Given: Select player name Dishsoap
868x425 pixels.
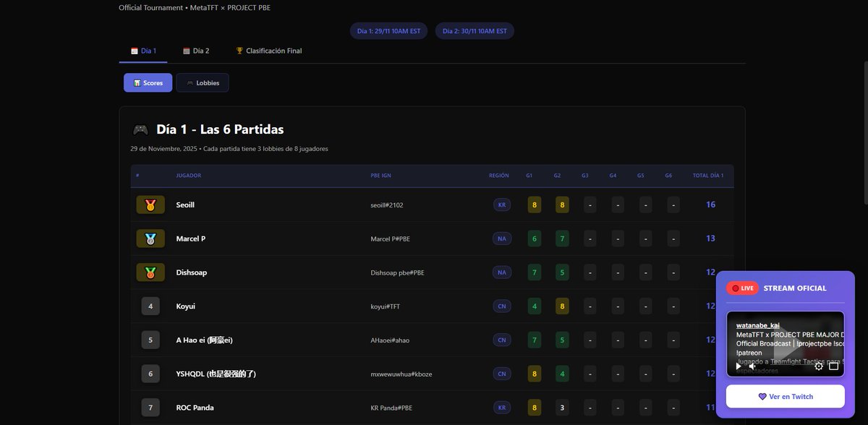Looking at the screenshot, I should click(x=192, y=272).
